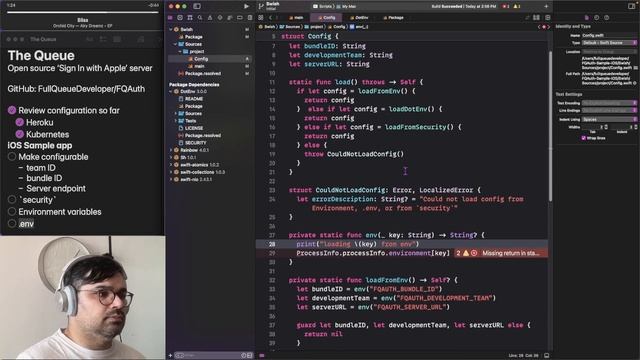This screenshot has width=640, height=360.
Task: Seek in the music player progress bar
Action: click(x=83, y=13)
